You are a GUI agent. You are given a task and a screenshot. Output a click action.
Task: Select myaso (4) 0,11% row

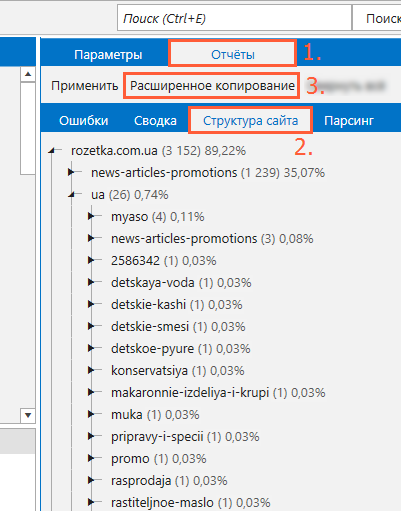click(158, 217)
